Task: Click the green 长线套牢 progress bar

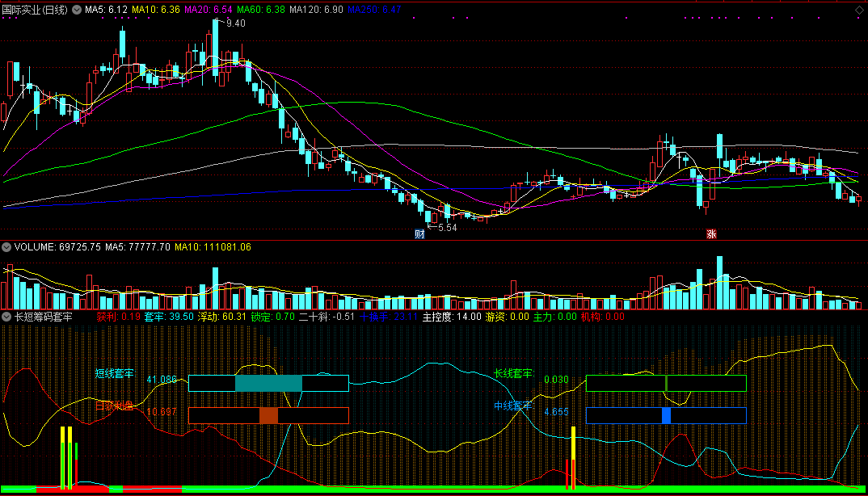Action: coord(666,383)
